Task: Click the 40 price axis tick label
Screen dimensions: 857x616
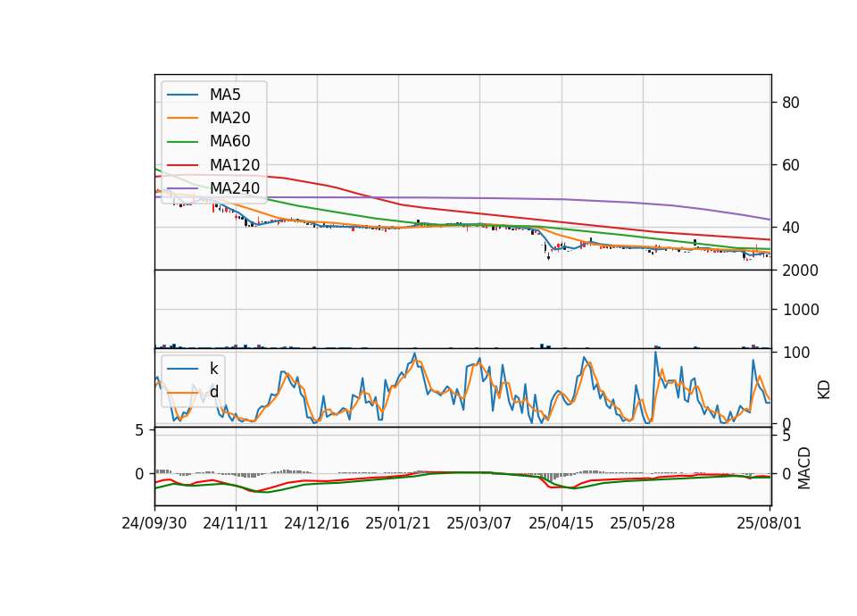Action: [x=791, y=228]
